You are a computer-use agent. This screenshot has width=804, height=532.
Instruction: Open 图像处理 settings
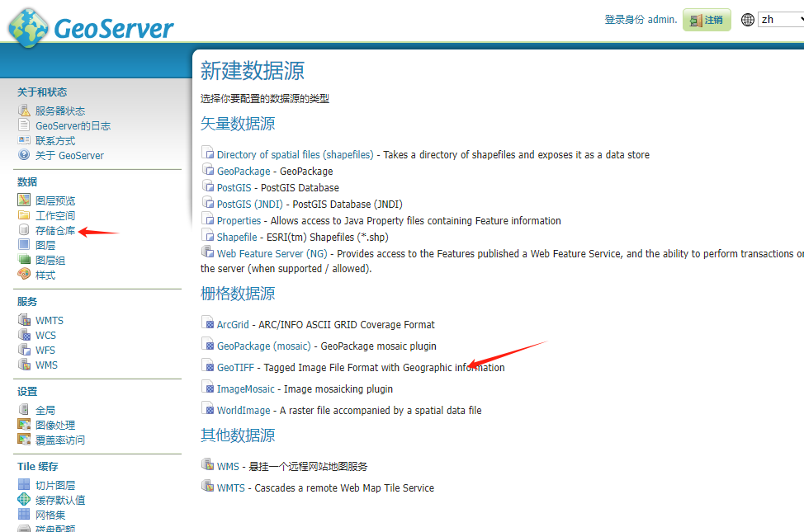coord(55,426)
